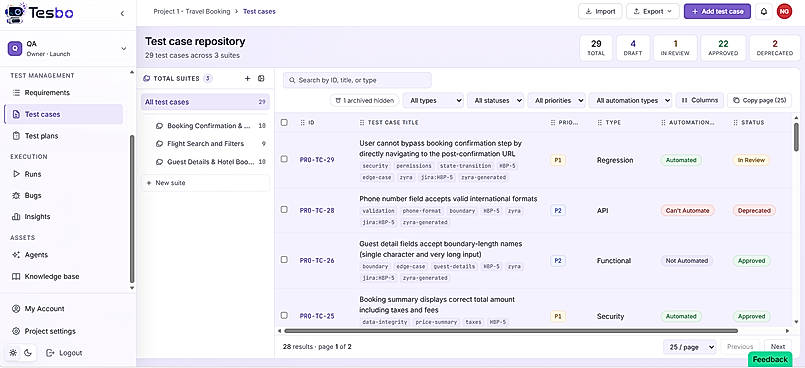Tick the checkbox for PRO-TC-25

pos(284,316)
